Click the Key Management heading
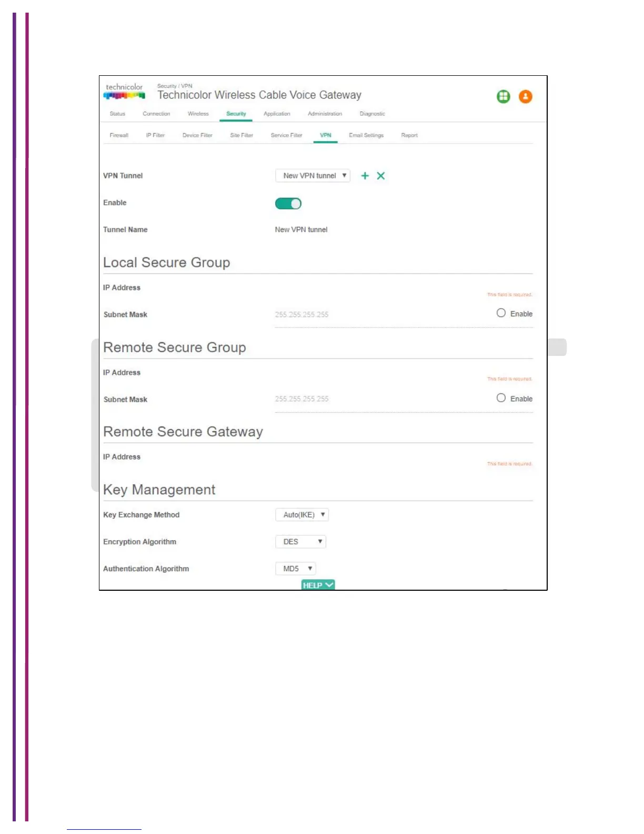The image size is (644, 834). tap(159, 490)
